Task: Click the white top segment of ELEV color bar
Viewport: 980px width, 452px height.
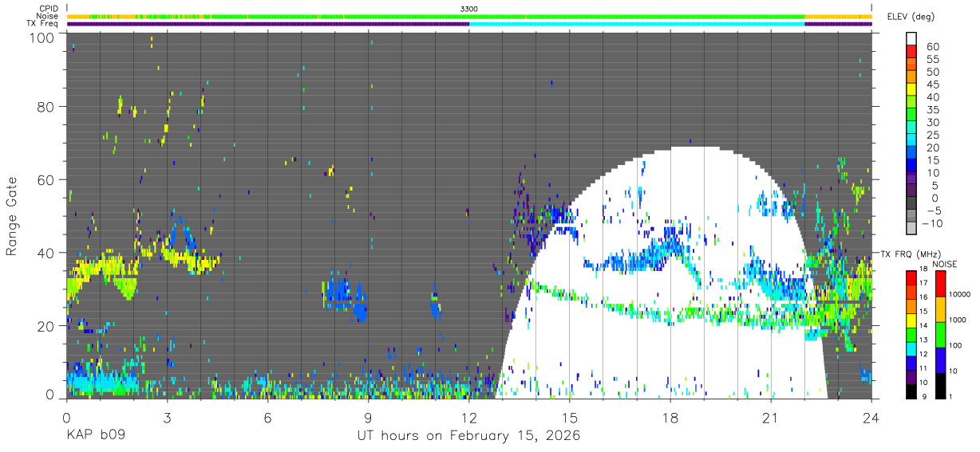Action: [911, 38]
